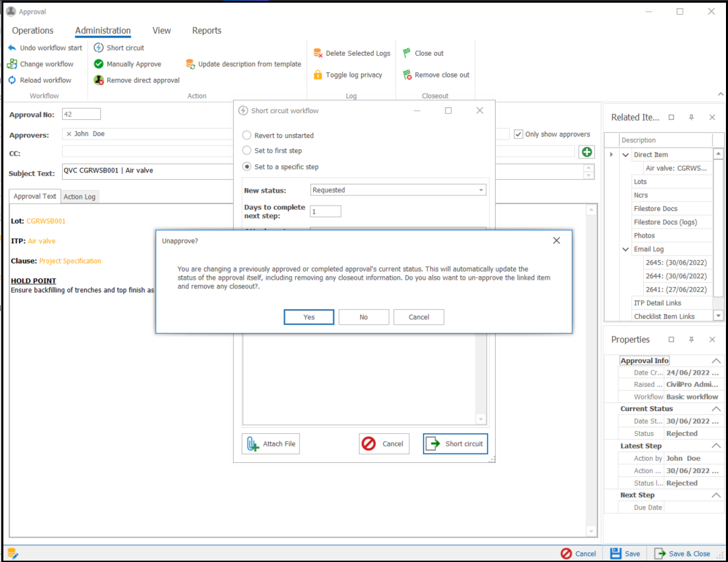
Task: Toggle log privacy with the lock icon
Action: tap(319, 75)
